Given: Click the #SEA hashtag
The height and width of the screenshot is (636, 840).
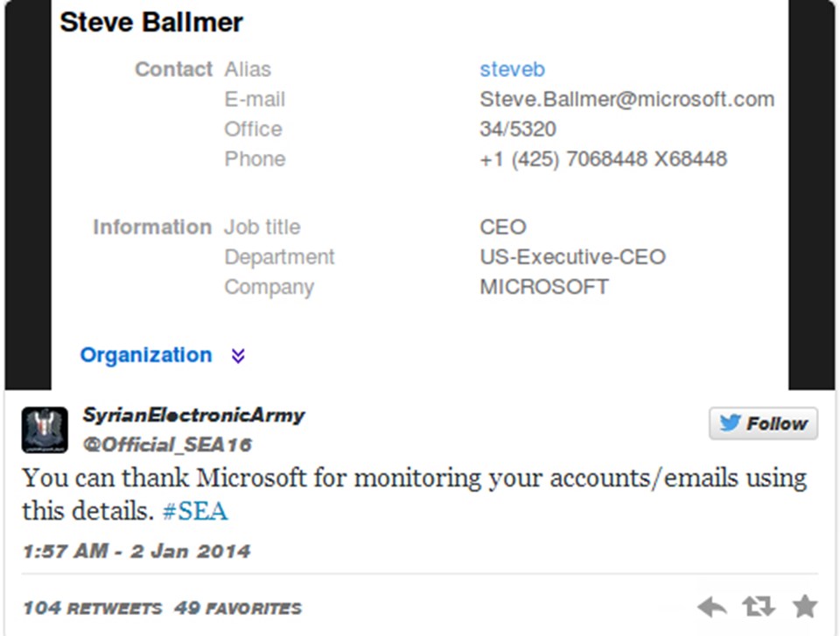Looking at the screenshot, I should (x=195, y=511).
